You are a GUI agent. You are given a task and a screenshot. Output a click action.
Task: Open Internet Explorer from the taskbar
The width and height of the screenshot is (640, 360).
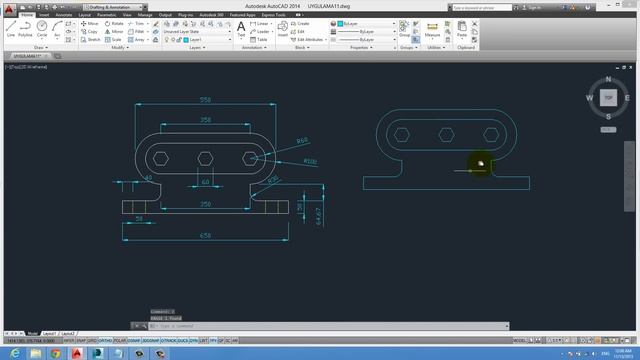tap(15, 353)
